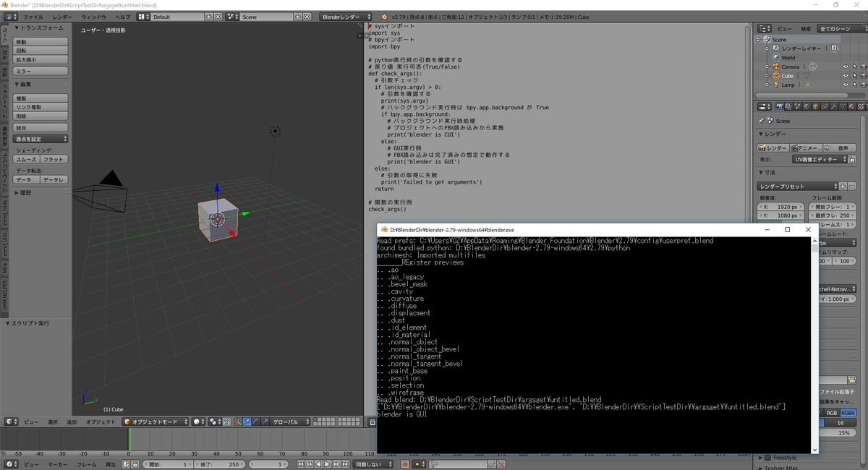868x470 pixels.
Task: Open the pivot point selector
Action: [216, 422]
